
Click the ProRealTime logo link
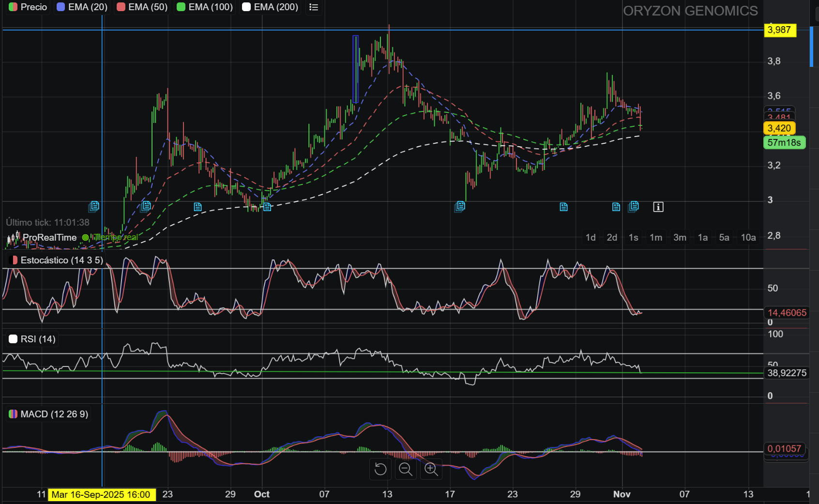coord(43,238)
